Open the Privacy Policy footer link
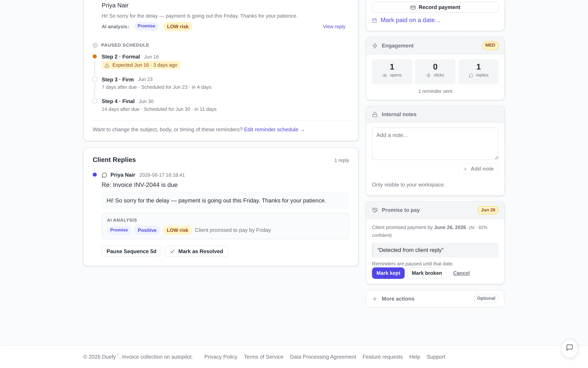 [x=221, y=357]
